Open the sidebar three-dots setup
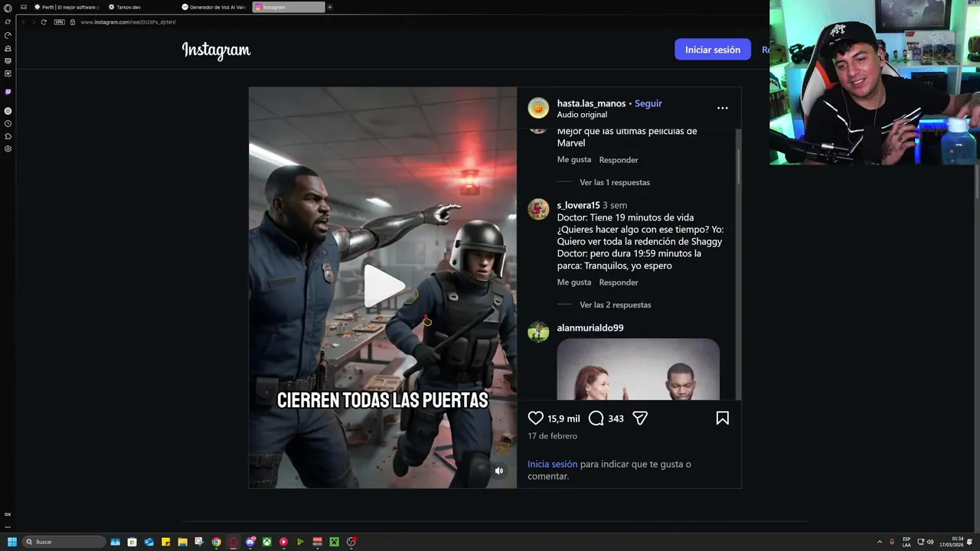This screenshot has height=551, width=980. tap(8, 527)
